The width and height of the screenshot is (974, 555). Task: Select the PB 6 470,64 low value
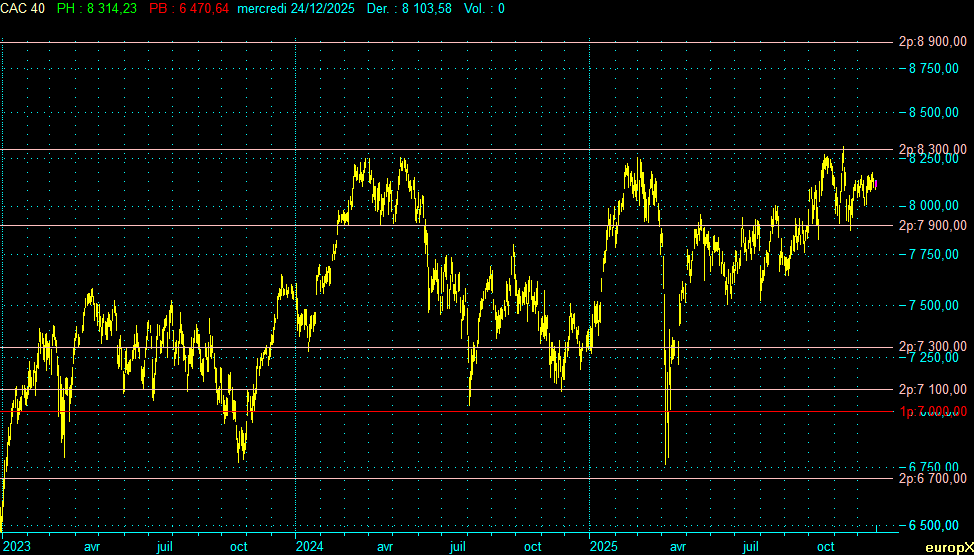(x=188, y=8)
